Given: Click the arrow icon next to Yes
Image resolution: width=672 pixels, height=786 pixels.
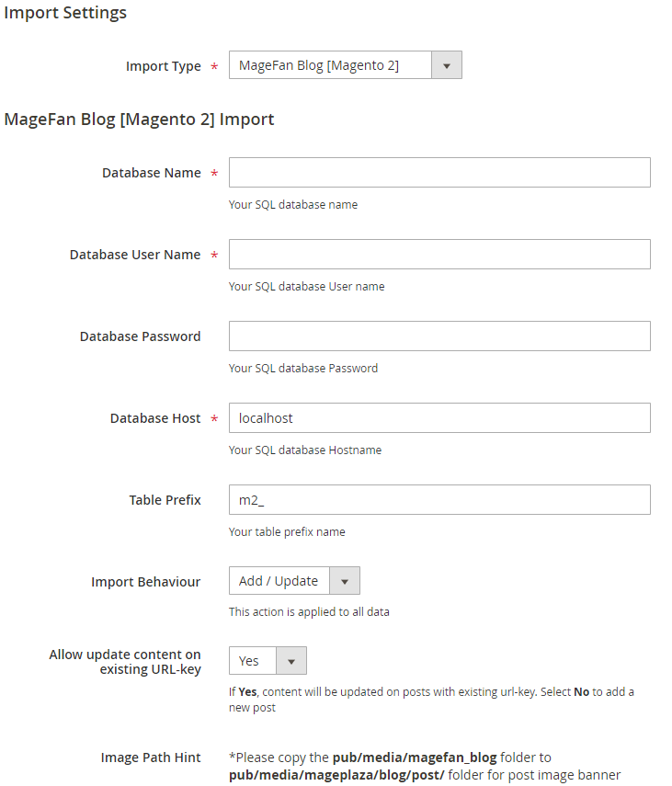Looking at the screenshot, I should click(x=291, y=661).
